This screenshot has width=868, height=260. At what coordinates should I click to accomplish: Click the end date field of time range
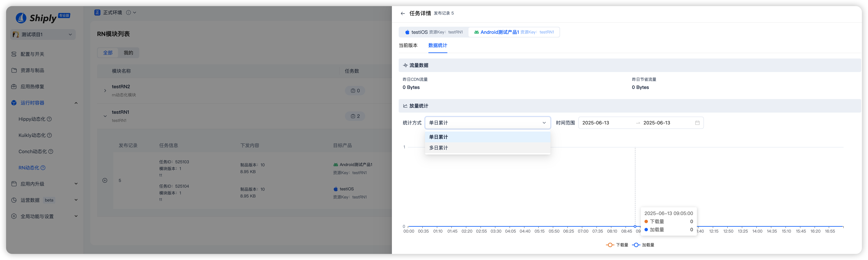coord(657,123)
